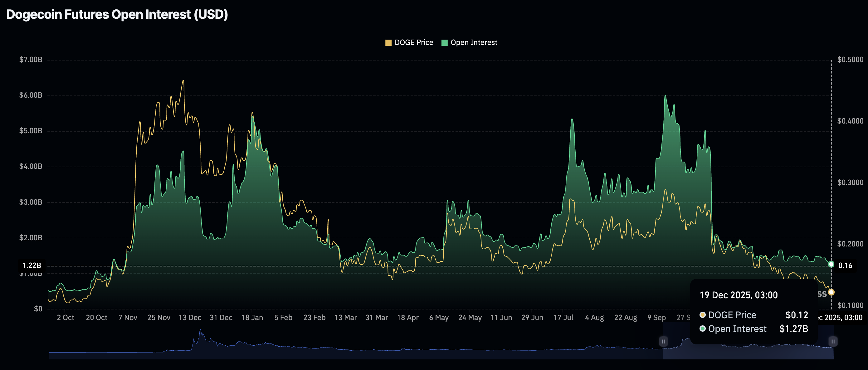Click the $0.12 DOGE Price value in tooltip

click(x=800, y=315)
